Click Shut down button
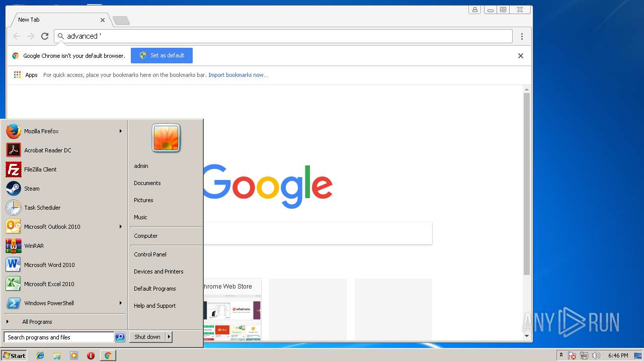 (147, 337)
